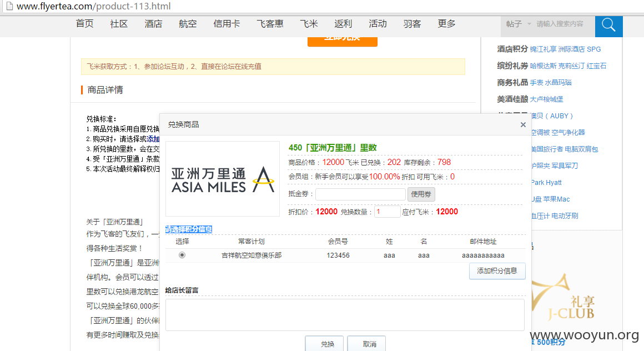Click the 商务礼品 category heading
Image resolution: width=644 pixels, height=351 pixels.
[x=512, y=82]
